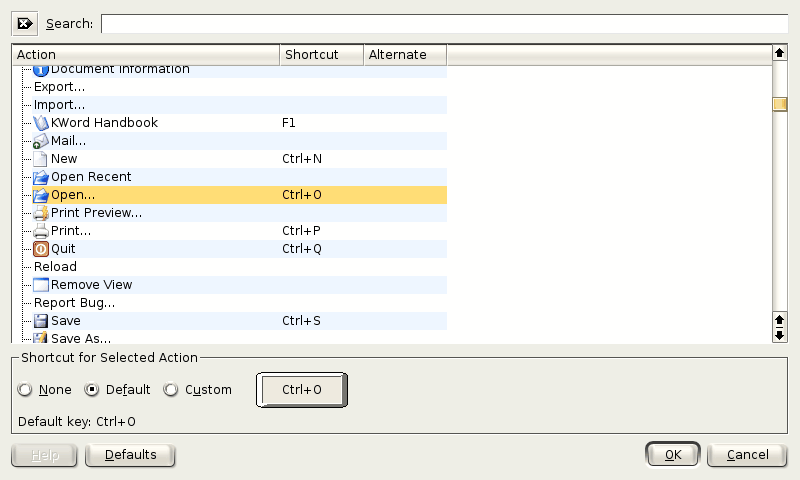
Task: Select the Open Recent folder icon
Action: tap(41, 177)
